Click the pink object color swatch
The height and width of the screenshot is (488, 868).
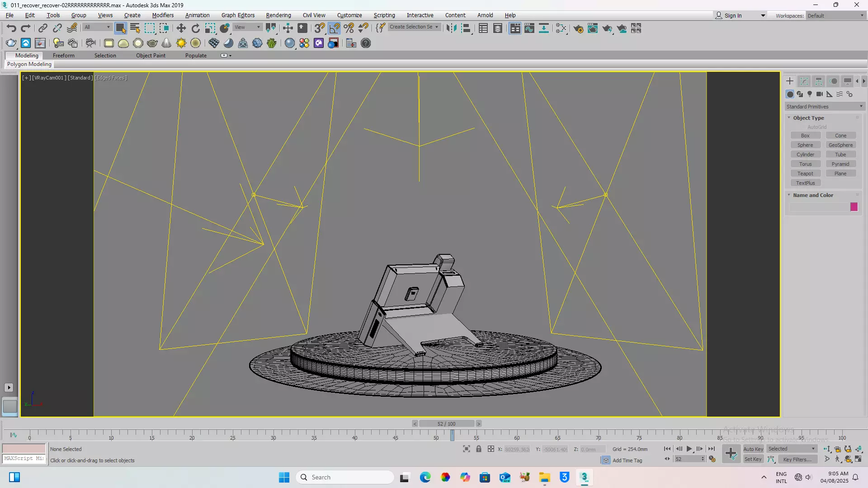(x=854, y=207)
